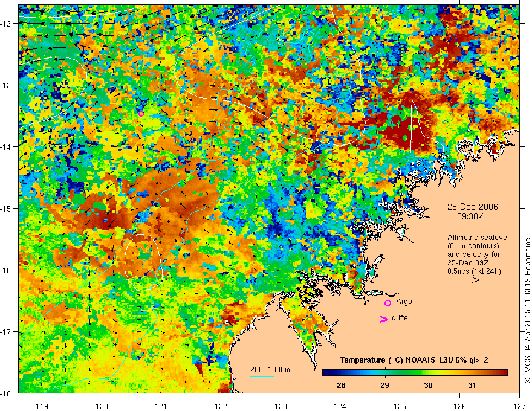Image resolution: width=532 pixels, height=411 pixels.
Task: Click the drifter text label in the legend
Action: (401, 318)
